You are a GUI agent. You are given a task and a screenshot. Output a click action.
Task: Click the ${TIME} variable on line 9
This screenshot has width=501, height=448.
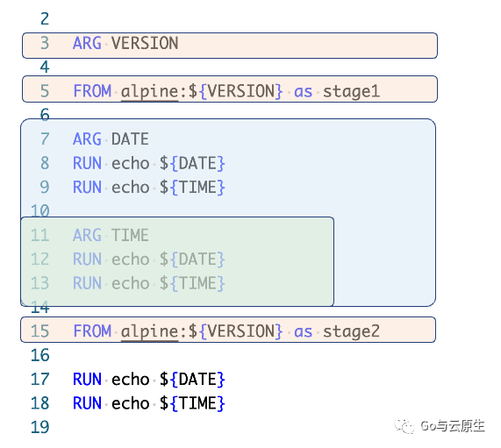[x=192, y=187]
